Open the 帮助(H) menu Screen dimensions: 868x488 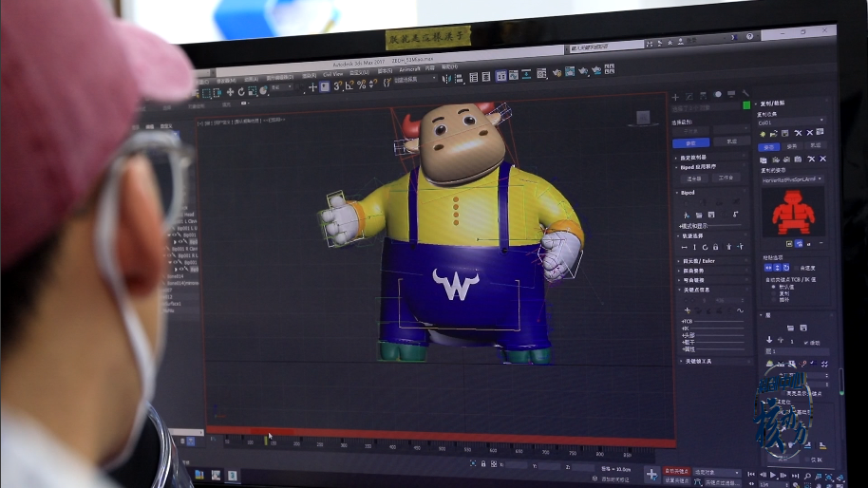(450, 67)
